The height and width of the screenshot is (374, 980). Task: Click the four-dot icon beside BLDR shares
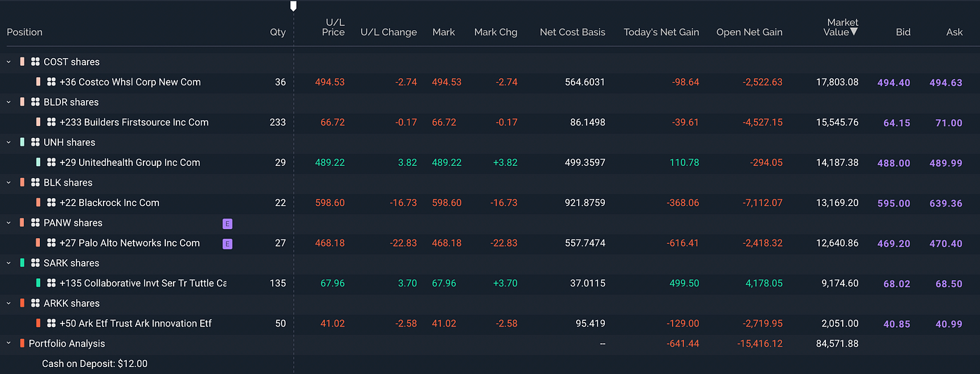point(35,102)
